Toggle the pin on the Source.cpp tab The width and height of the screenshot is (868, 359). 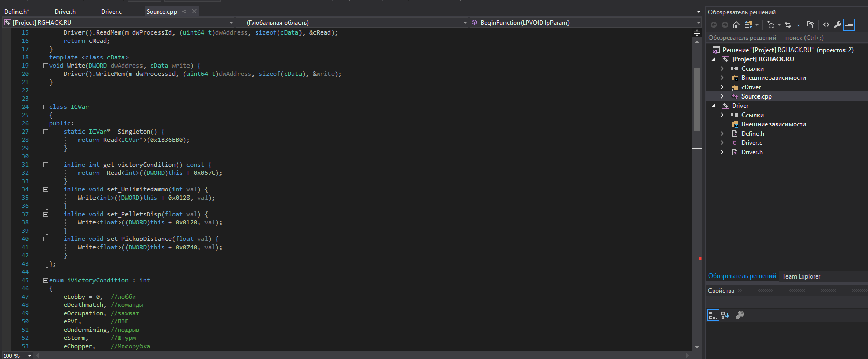pyautogui.click(x=185, y=11)
